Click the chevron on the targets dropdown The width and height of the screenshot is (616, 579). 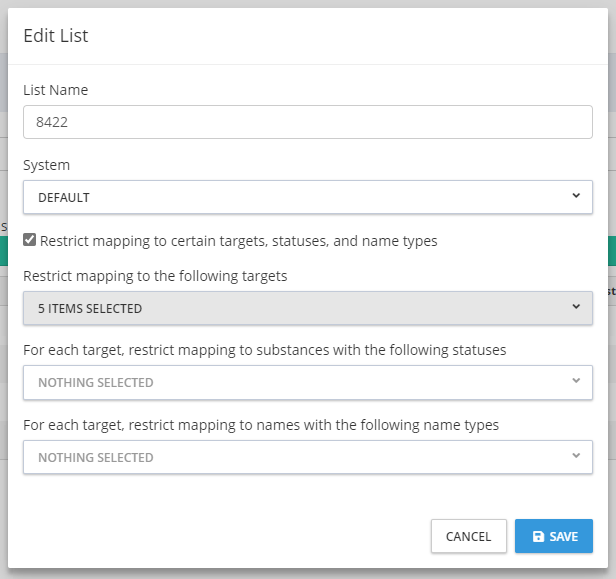coord(576,307)
